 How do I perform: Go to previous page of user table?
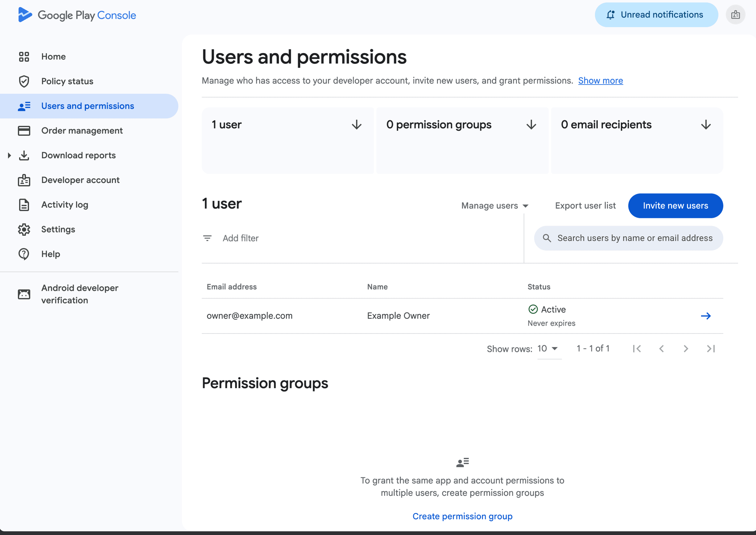click(661, 348)
